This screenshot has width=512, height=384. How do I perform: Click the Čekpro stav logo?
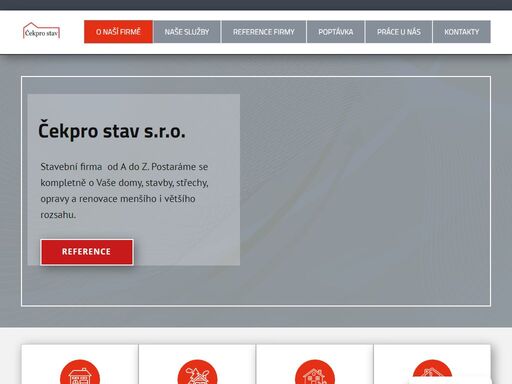tap(41, 31)
